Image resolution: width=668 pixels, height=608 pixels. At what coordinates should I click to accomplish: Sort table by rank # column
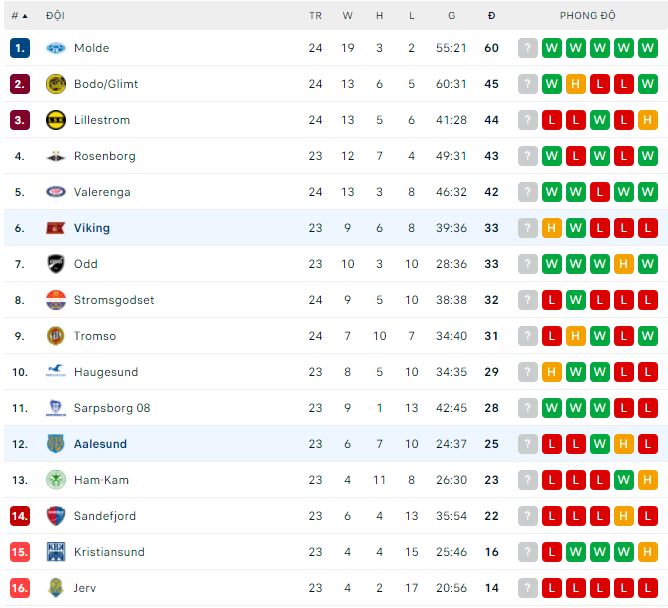(19, 16)
